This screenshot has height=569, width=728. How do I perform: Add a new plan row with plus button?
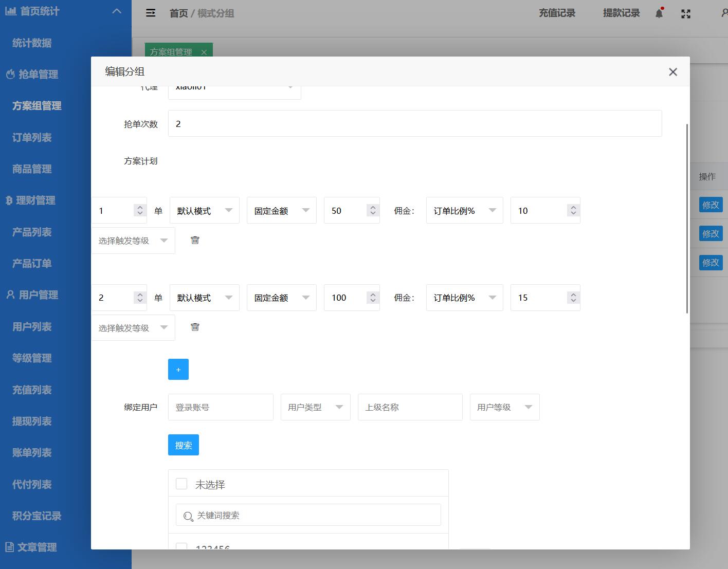tap(178, 370)
